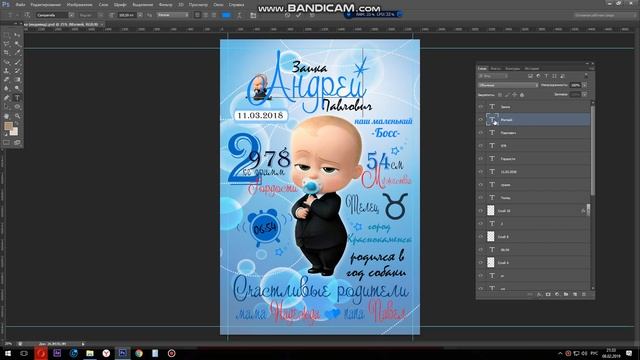Image resolution: width=640 pixels, height=360 pixels.
Task: Select the Eyedropper tool
Action: (17, 53)
